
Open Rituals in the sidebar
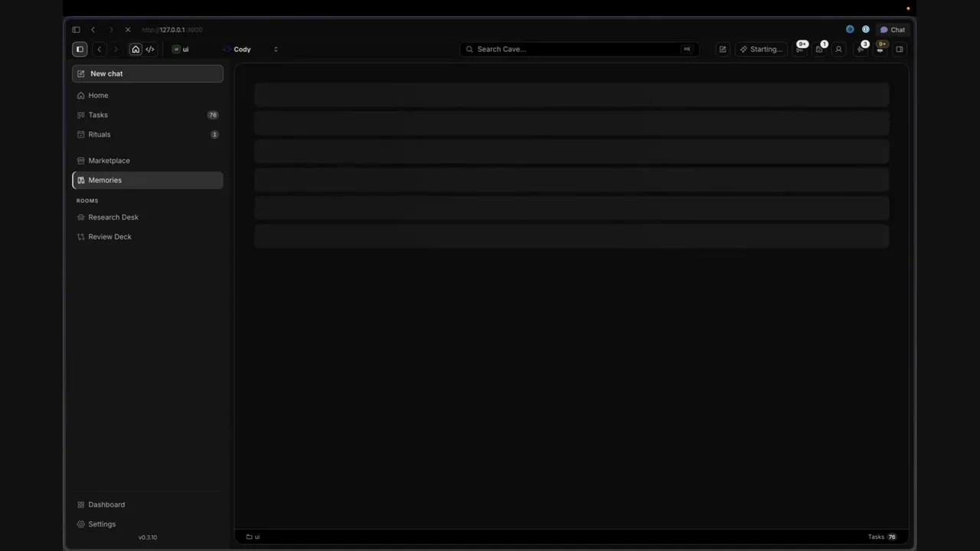pos(148,135)
